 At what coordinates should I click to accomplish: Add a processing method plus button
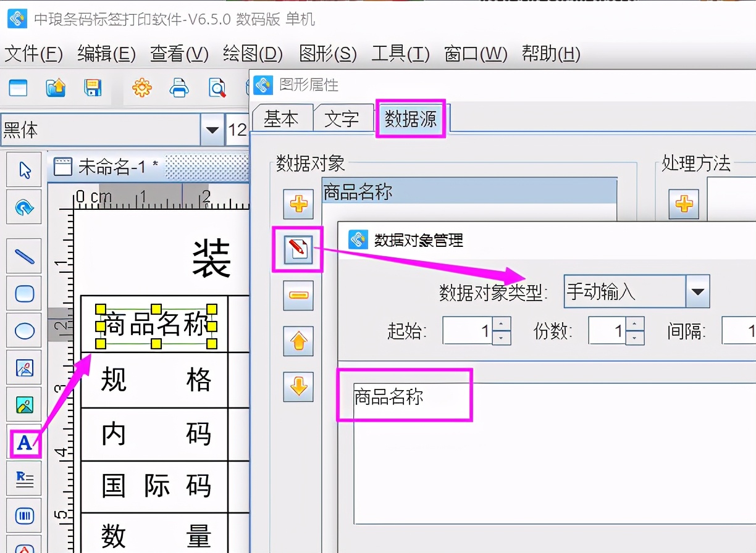(684, 204)
